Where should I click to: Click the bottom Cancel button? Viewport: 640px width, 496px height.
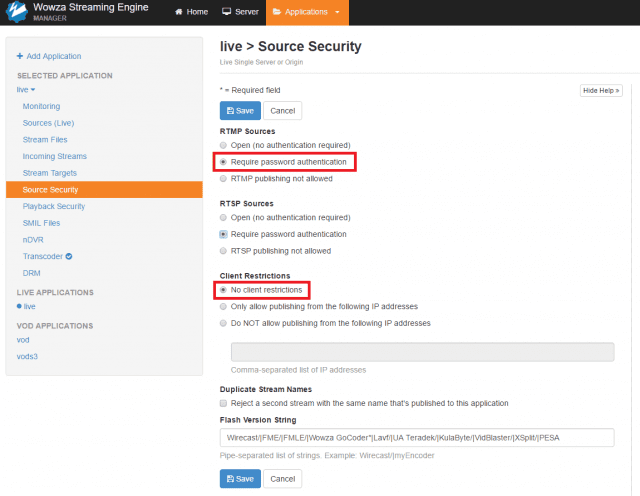coord(282,479)
